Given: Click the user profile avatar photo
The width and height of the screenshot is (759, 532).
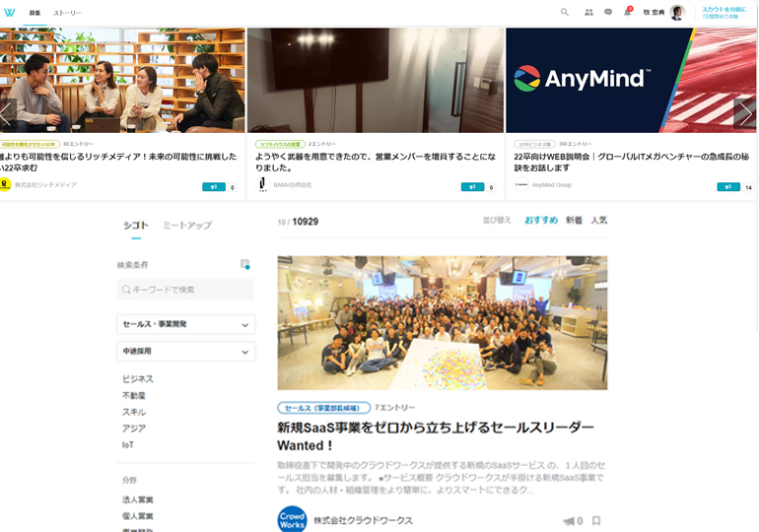Looking at the screenshot, I should 677,13.
